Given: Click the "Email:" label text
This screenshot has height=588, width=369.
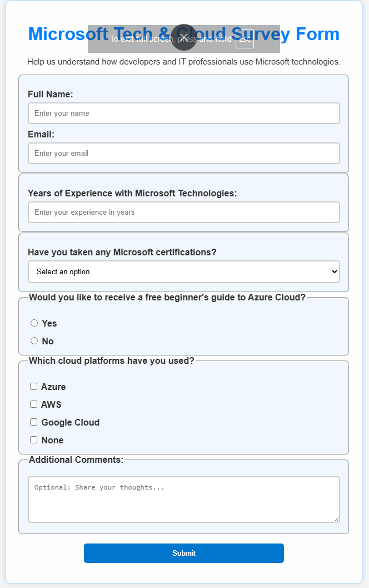Looking at the screenshot, I should [x=41, y=134].
